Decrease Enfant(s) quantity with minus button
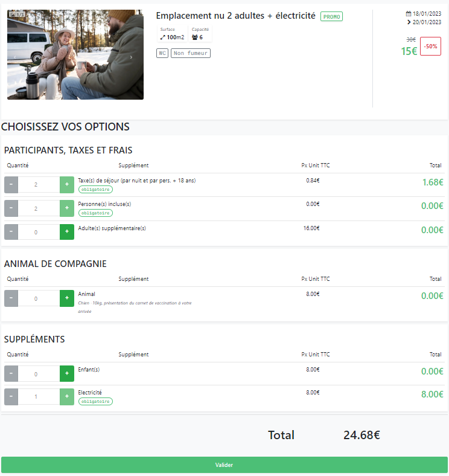 pos(11,373)
